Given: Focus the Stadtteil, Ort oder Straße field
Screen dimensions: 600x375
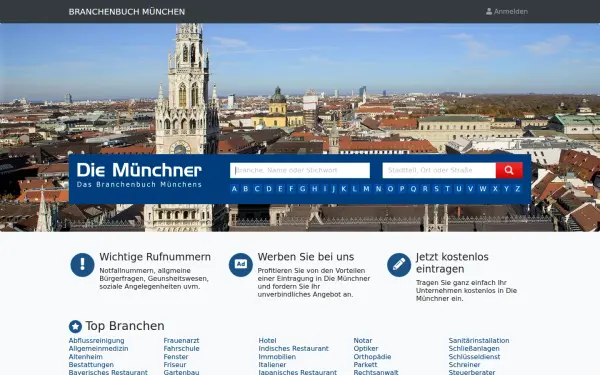Looking at the screenshot, I should tap(439, 170).
